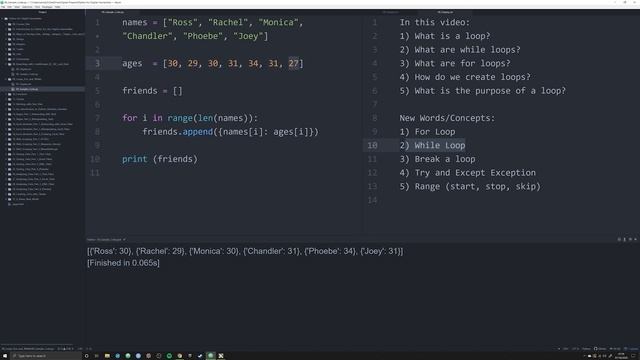Click 'append' in line 8
Screen dimensions: 640x360
(x=198, y=131)
